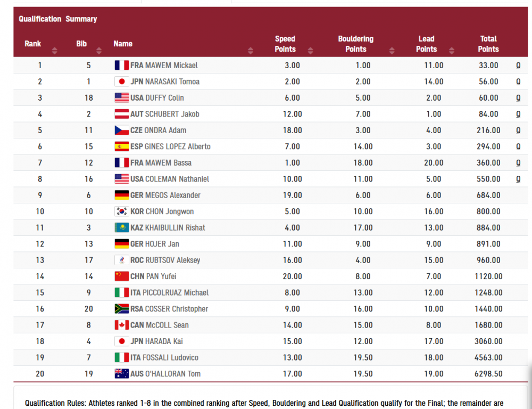
Task: Click the Q qualified mark for MAWEM Mickael
Action: click(518, 66)
